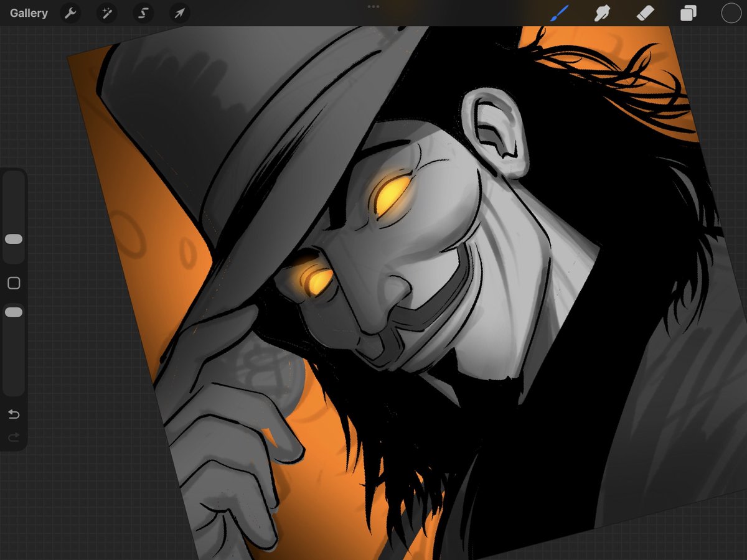Select the Eraser tool
Viewport: 747px width, 560px height.
646,13
